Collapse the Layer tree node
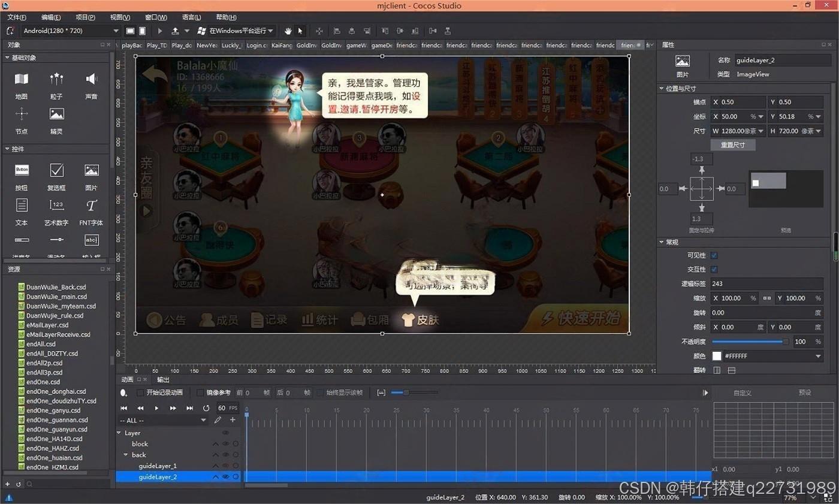 pyautogui.click(x=120, y=433)
